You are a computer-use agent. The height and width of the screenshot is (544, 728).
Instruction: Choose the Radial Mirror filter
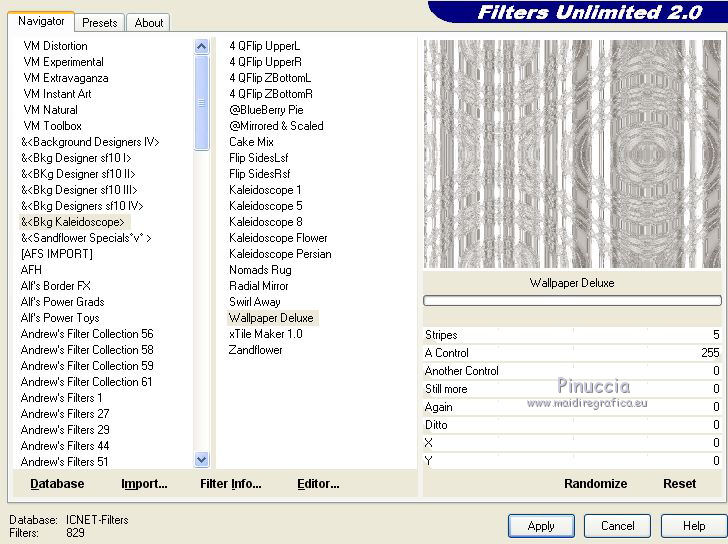[x=259, y=286]
